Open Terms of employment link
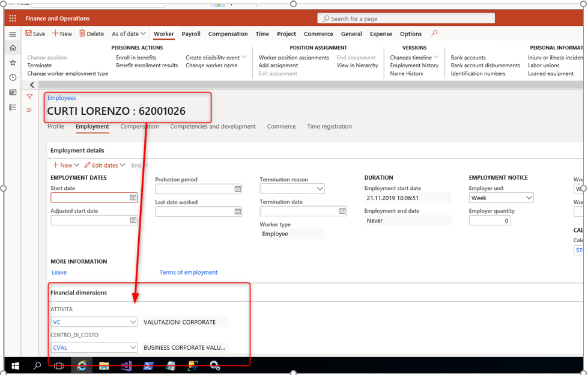The image size is (588, 375). click(188, 272)
